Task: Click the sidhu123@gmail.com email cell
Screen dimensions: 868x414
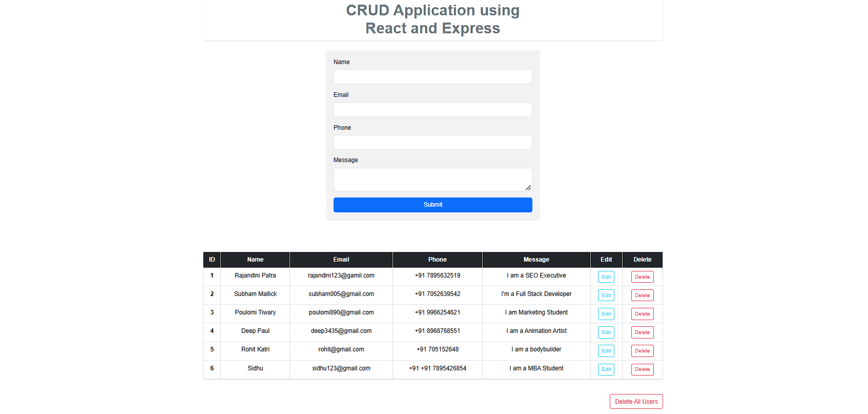Action: [x=341, y=368]
